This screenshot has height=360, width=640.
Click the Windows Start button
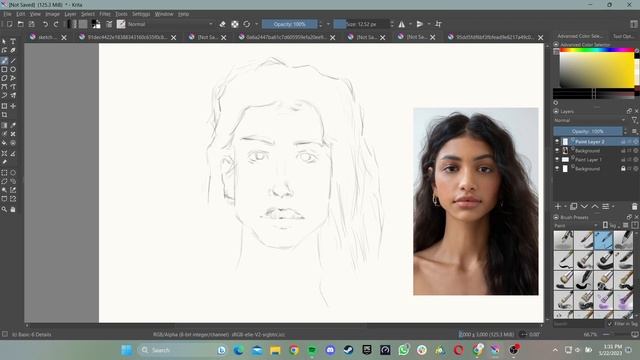[127, 350]
